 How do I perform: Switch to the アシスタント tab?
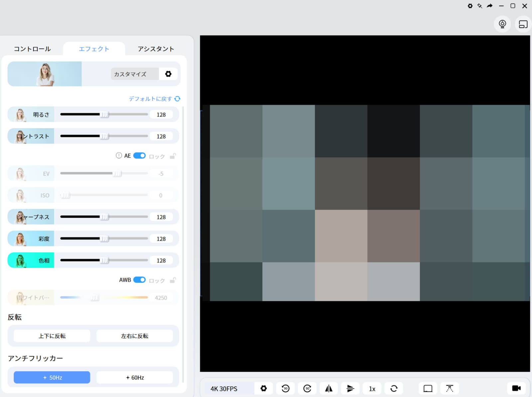(156, 49)
